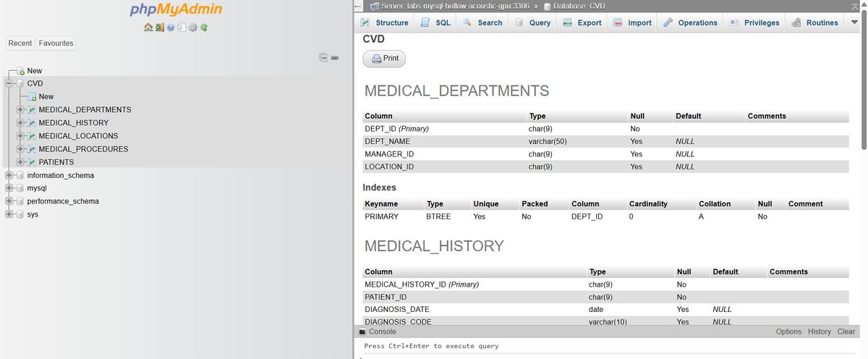The width and height of the screenshot is (868, 359).
Task: Show the Favourites tables list
Action: click(56, 43)
